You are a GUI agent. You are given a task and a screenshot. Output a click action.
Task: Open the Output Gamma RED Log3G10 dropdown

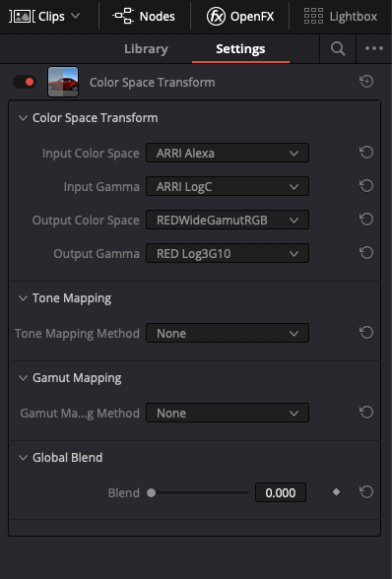(x=228, y=253)
